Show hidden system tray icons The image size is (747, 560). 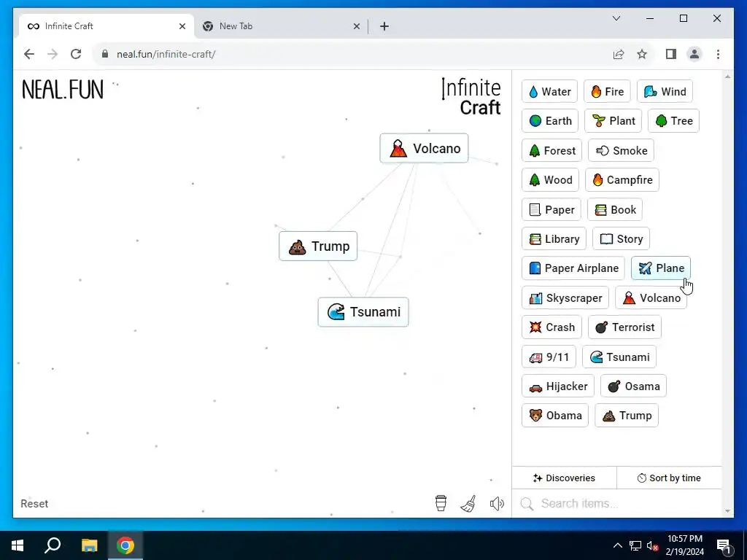(x=617, y=545)
